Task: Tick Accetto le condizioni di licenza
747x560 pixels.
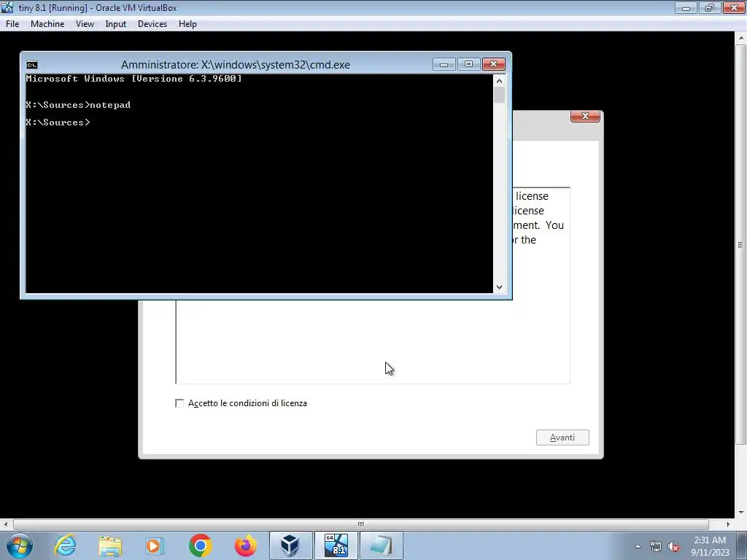Action: pyautogui.click(x=179, y=403)
